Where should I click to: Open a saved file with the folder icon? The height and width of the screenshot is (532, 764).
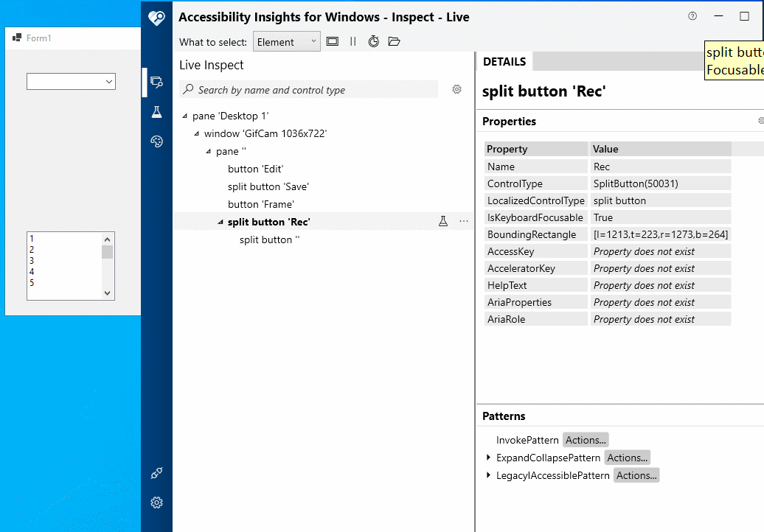point(394,41)
